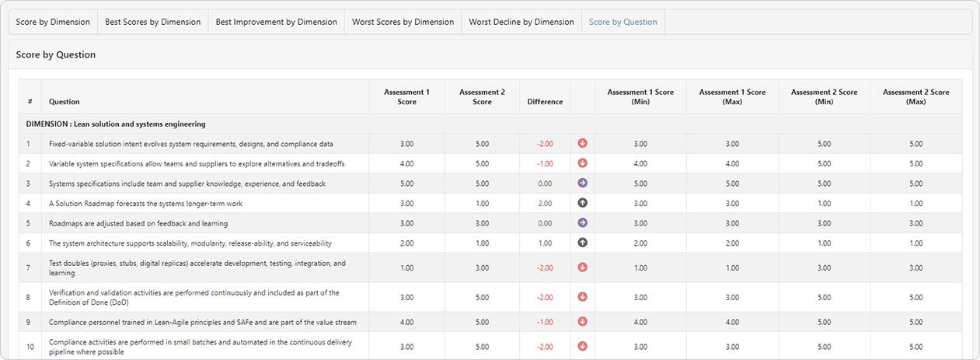980x360 pixels.
Task: Select the Fixed-variable solution intent question text
Action: [191, 144]
